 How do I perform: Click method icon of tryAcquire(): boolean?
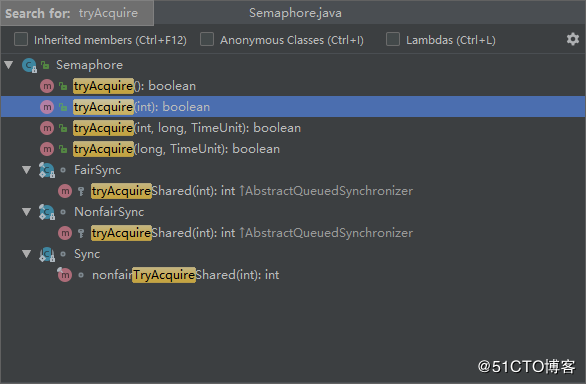click(47, 86)
